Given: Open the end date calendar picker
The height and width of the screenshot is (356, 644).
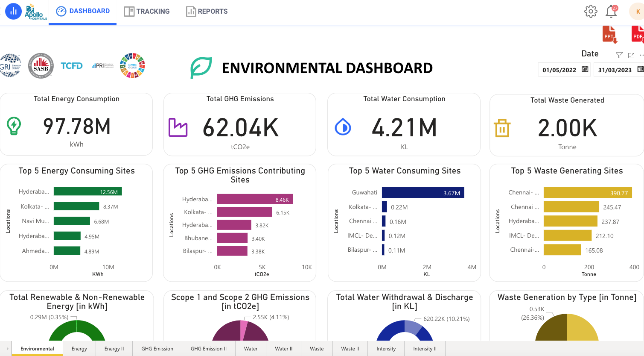Looking at the screenshot, I should click(x=640, y=69).
